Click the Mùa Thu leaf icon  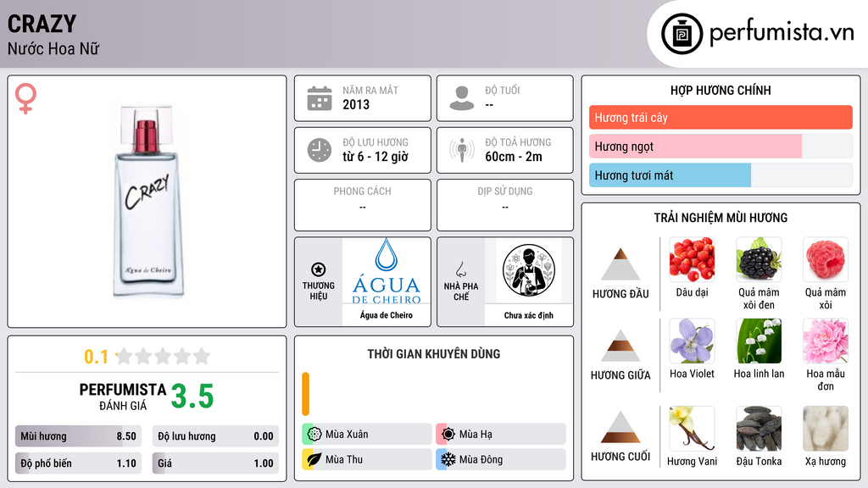click(x=314, y=459)
